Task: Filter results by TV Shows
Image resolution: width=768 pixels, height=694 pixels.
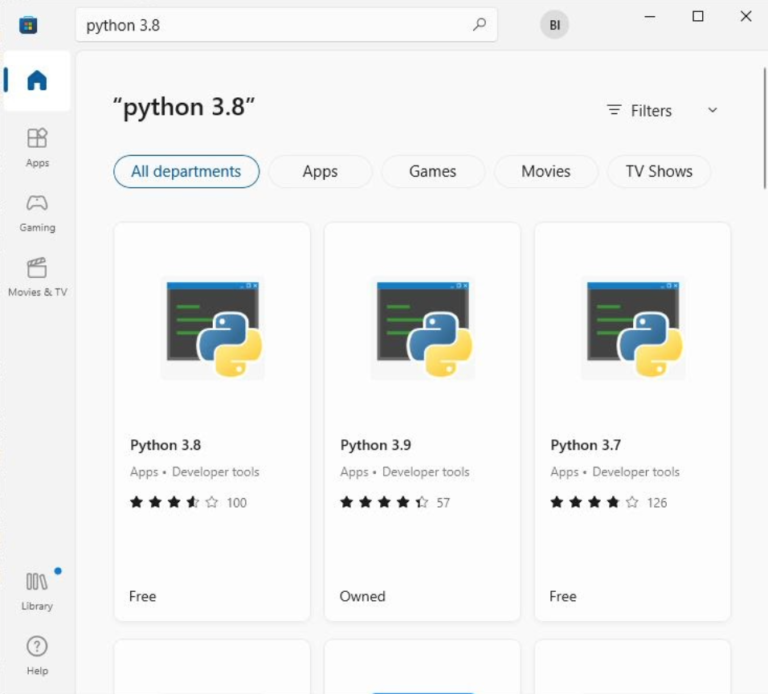Action: pos(658,171)
